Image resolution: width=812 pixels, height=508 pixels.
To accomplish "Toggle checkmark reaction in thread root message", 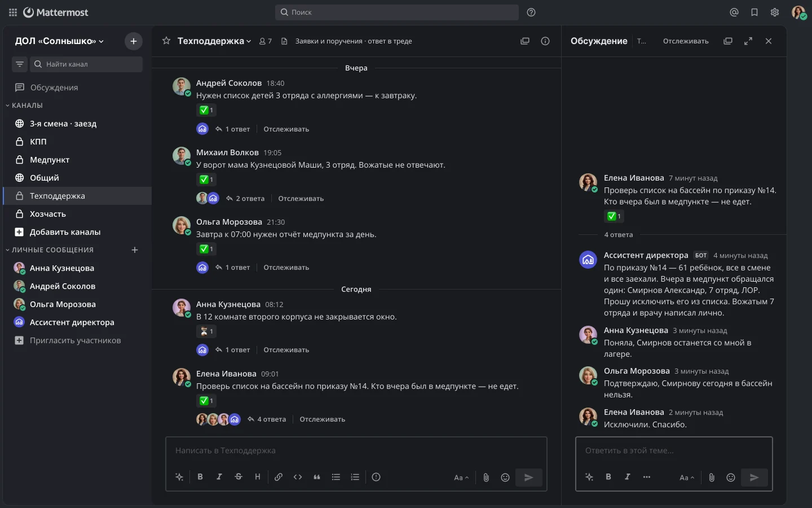I will point(614,216).
